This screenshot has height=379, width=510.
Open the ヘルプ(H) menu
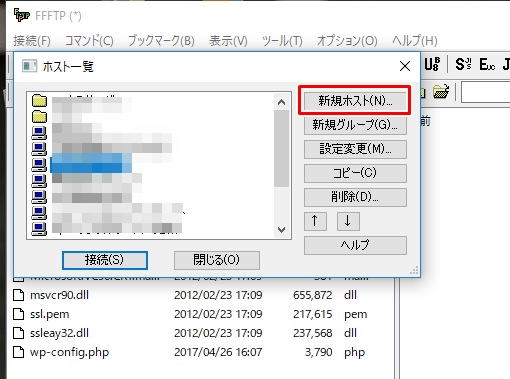click(x=415, y=41)
